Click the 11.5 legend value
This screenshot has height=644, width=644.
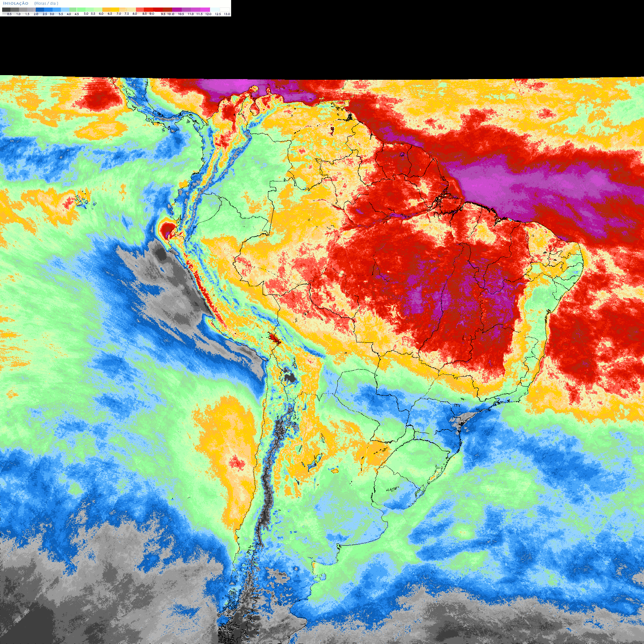pos(199,14)
